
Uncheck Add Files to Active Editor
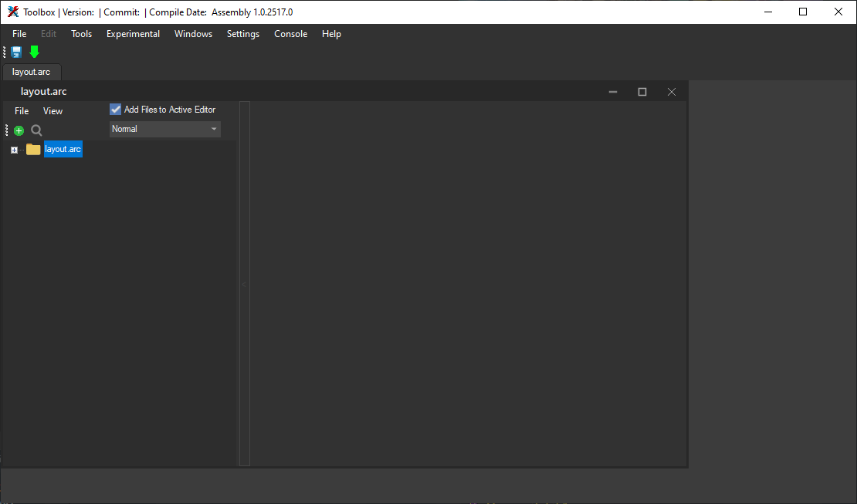coord(116,110)
